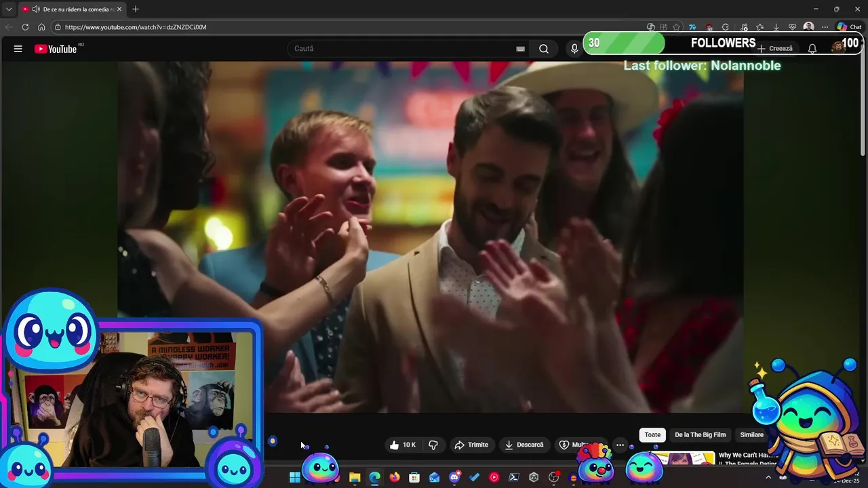Open the terminal icon in taskbar
Image resolution: width=868 pixels, height=488 pixels.
pyautogui.click(x=514, y=478)
